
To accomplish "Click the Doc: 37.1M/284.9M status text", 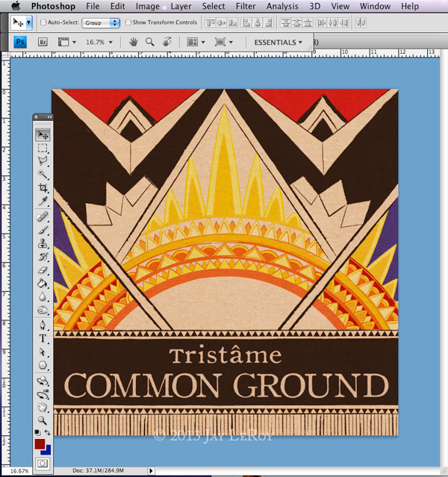I will (x=98, y=470).
